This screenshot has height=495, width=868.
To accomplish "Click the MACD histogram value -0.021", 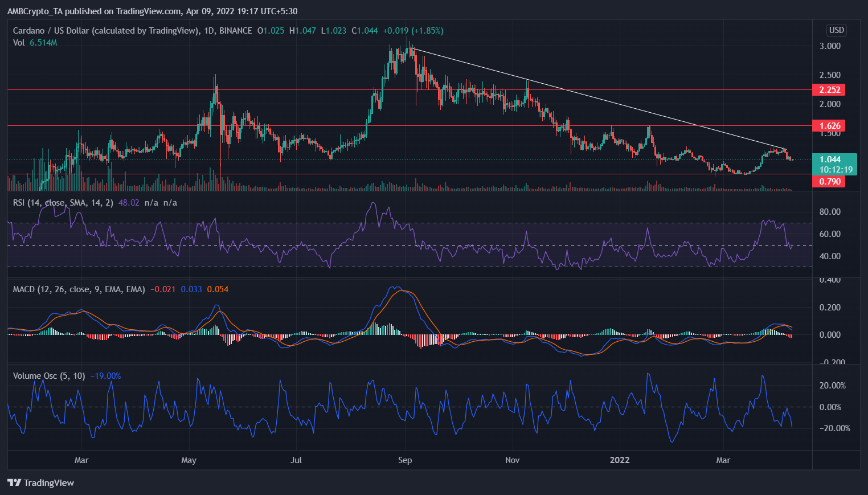I will [x=163, y=289].
